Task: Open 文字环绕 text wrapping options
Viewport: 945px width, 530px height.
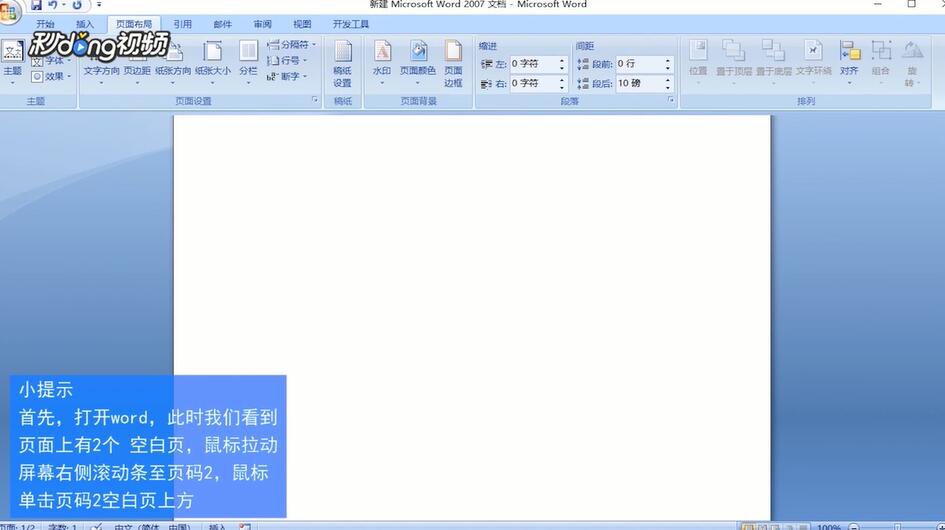Action: [814, 63]
